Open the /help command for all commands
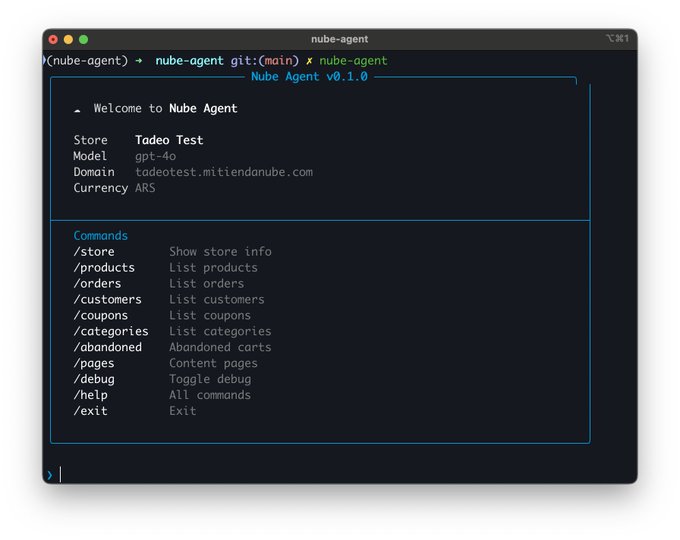This screenshot has height=540, width=680. 91,395
